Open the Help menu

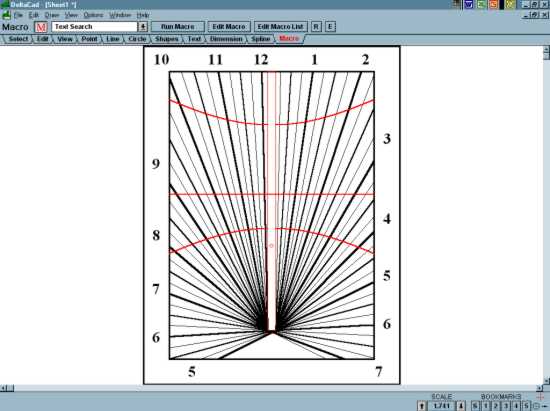(x=143, y=15)
